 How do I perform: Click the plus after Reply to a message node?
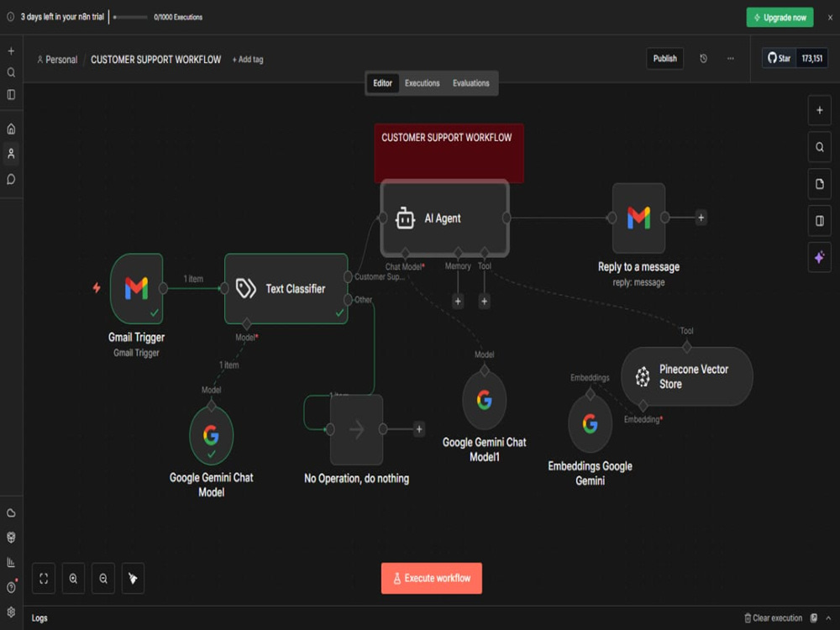pos(701,218)
